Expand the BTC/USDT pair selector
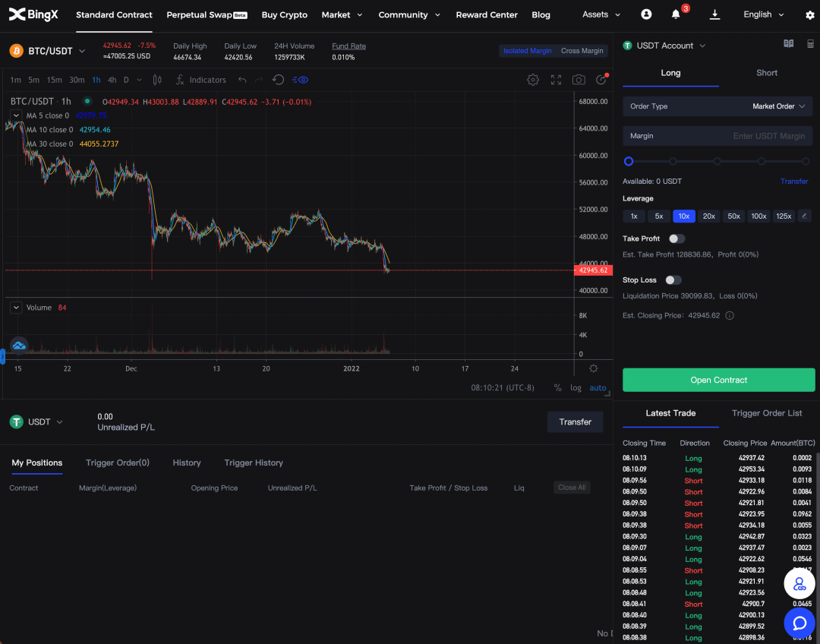 (x=82, y=51)
